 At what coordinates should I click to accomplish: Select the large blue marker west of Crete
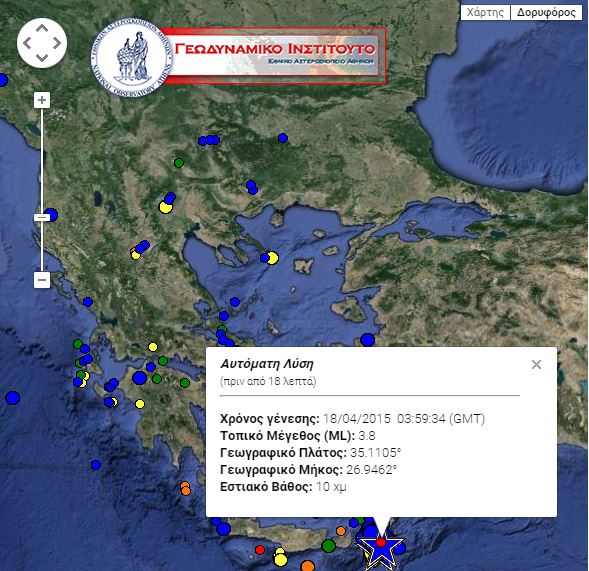pyautogui.click(x=224, y=529)
